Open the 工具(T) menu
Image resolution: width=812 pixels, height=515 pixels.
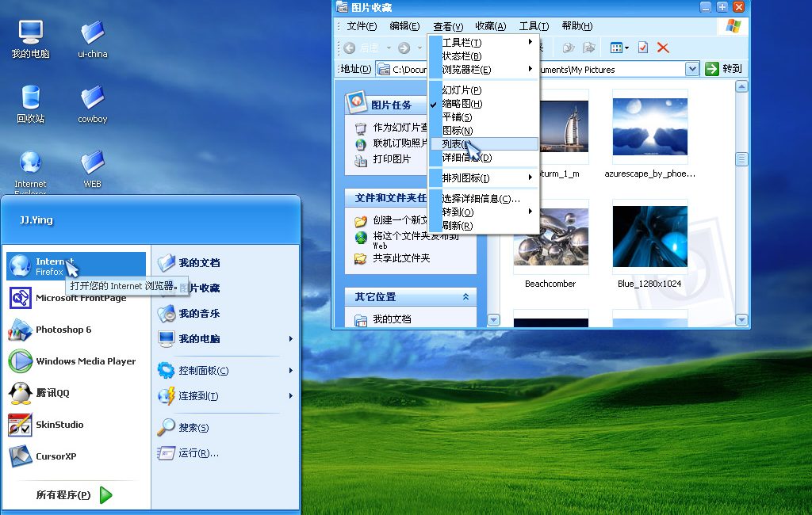click(534, 26)
